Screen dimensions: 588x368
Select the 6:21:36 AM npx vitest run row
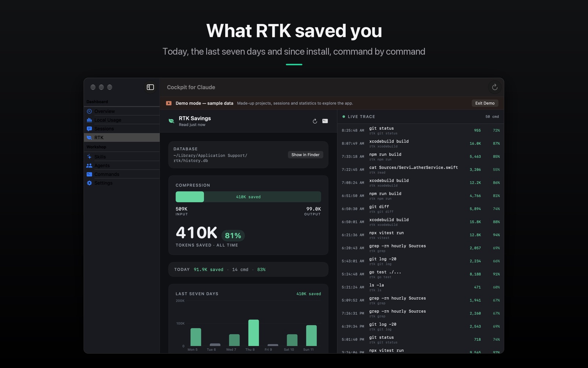[420, 235]
